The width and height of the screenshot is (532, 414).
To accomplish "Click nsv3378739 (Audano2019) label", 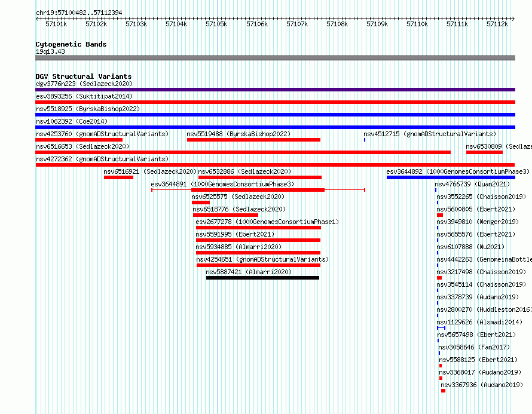I will pyautogui.click(x=478, y=297).
